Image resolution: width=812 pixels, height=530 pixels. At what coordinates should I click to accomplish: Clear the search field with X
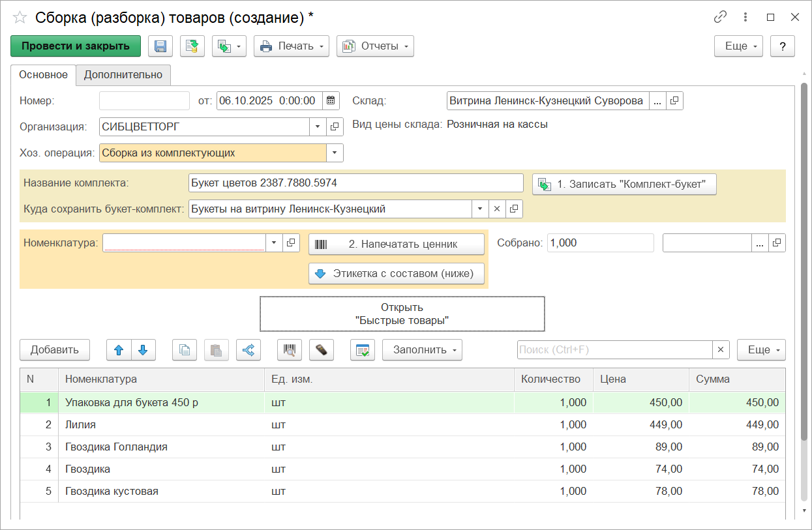coord(721,350)
